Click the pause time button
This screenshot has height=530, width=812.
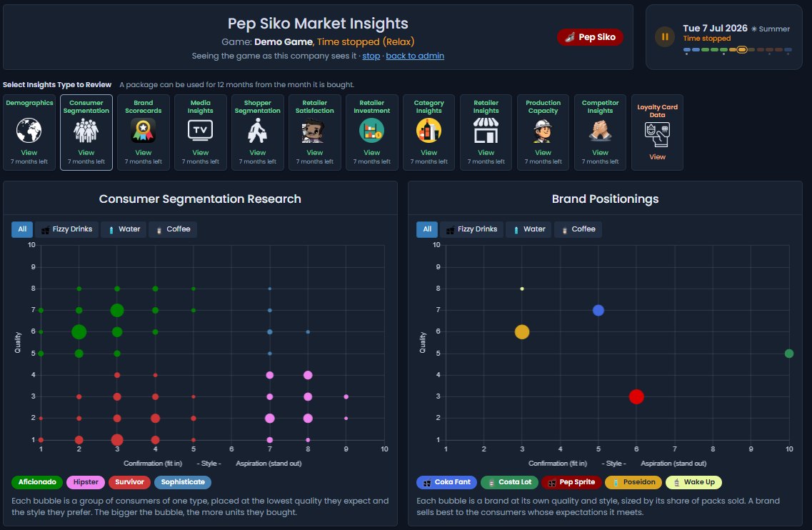[x=665, y=36]
